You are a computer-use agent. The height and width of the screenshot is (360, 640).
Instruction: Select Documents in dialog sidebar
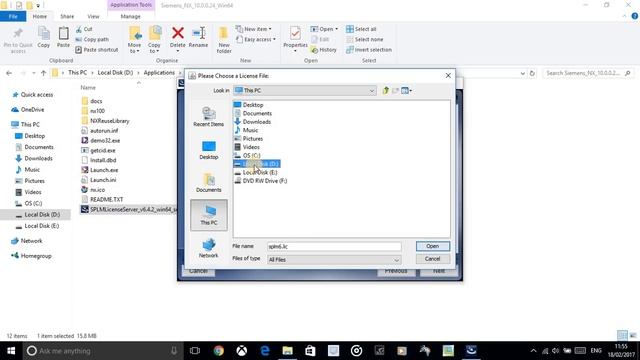(x=209, y=182)
